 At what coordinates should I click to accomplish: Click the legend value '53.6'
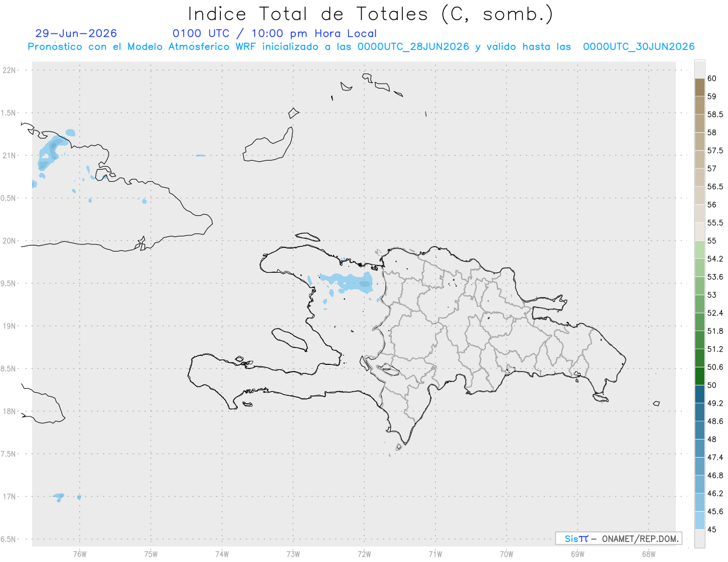point(715,277)
